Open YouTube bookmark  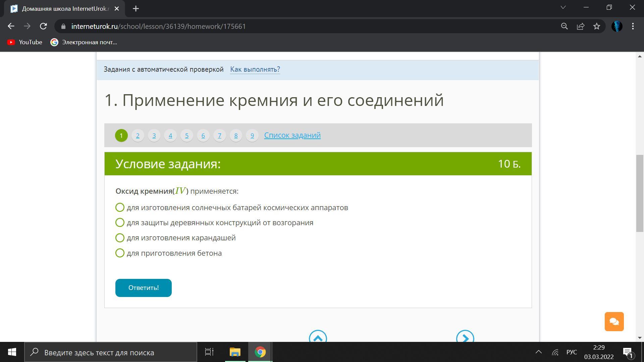pos(25,42)
